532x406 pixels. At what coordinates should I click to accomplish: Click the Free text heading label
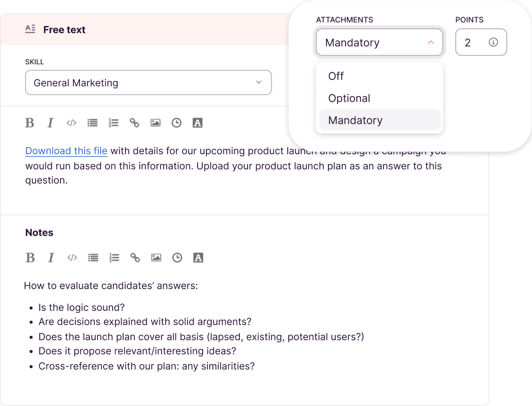click(64, 30)
